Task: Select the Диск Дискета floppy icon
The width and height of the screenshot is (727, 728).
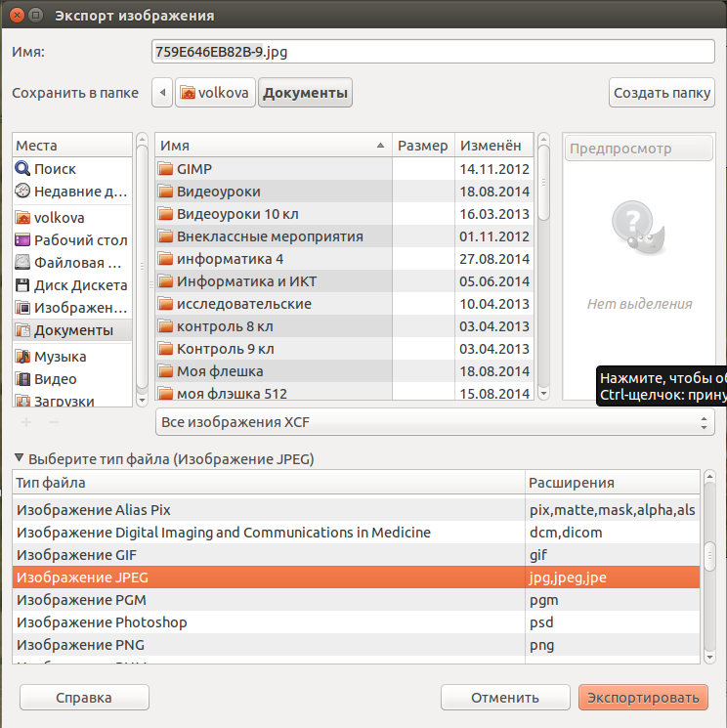Action: point(22,285)
